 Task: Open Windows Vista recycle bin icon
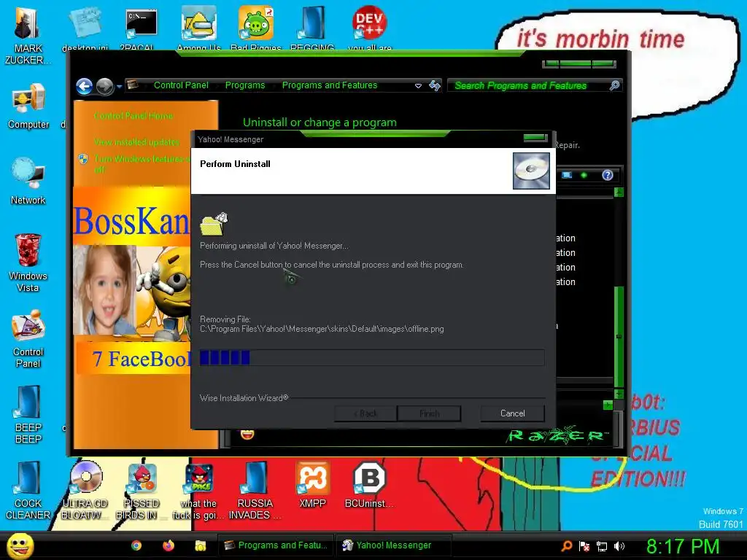tap(28, 262)
